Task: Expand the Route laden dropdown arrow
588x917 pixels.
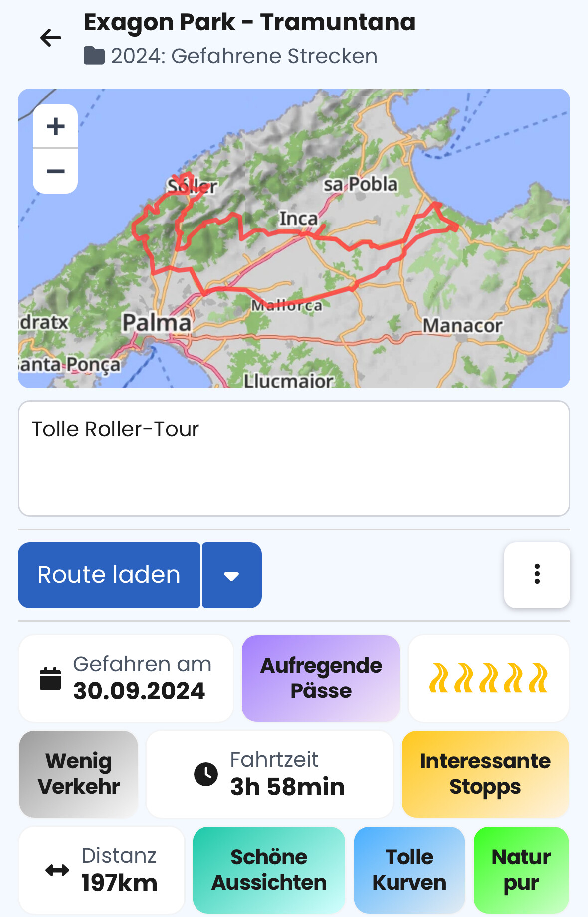Action: click(x=231, y=575)
